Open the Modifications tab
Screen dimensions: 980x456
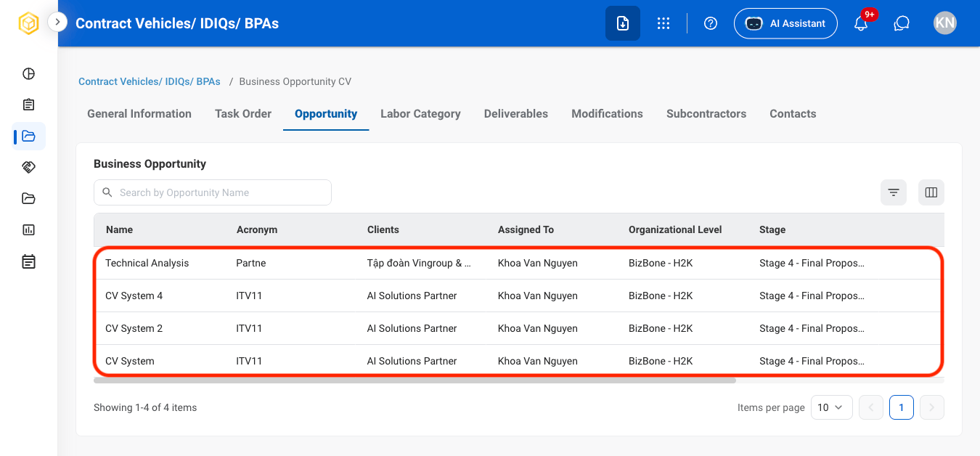coord(608,113)
